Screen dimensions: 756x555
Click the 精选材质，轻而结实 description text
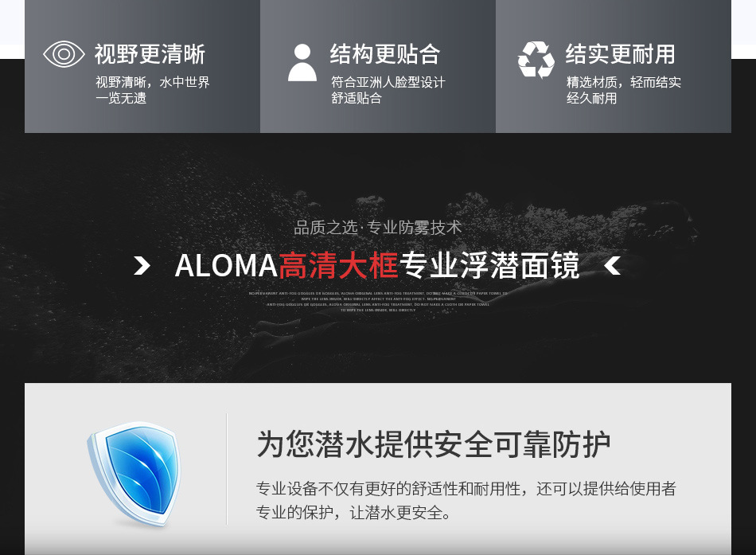point(623,82)
